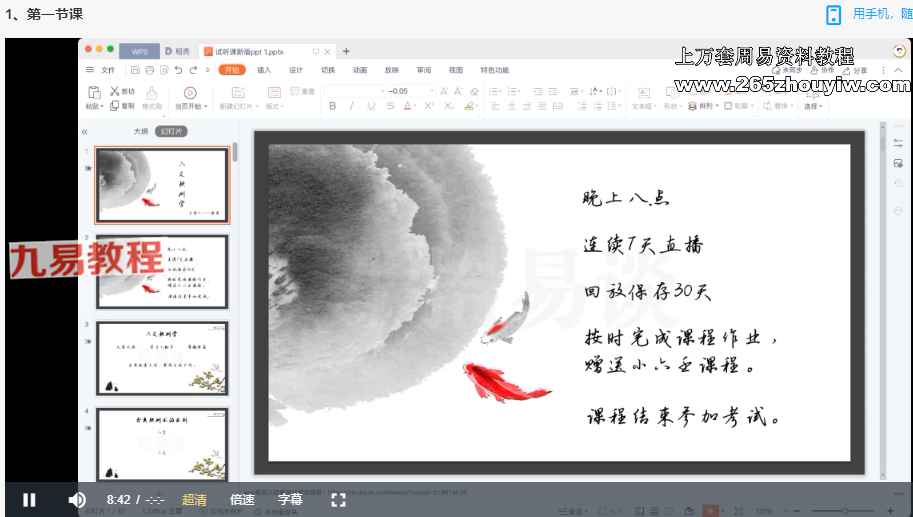
Task: Click the play-from-current-slide circle icon
Action: [x=189, y=92]
